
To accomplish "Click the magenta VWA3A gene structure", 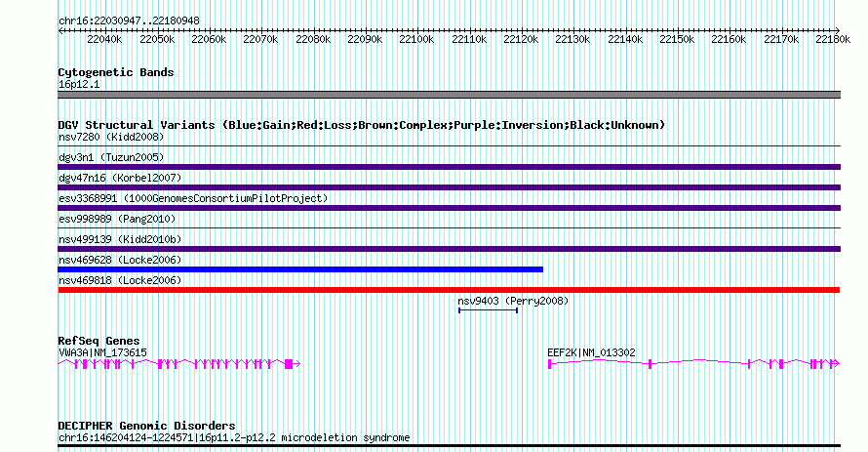I will [x=179, y=364].
